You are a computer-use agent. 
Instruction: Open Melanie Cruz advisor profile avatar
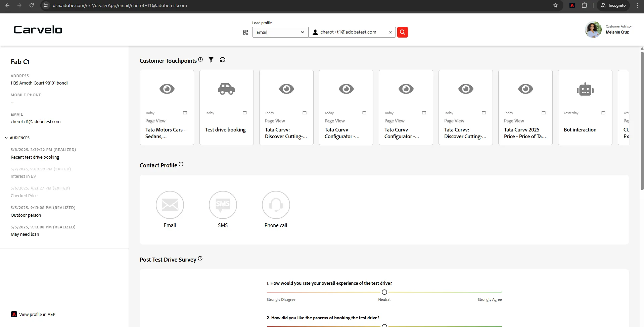[x=593, y=30]
